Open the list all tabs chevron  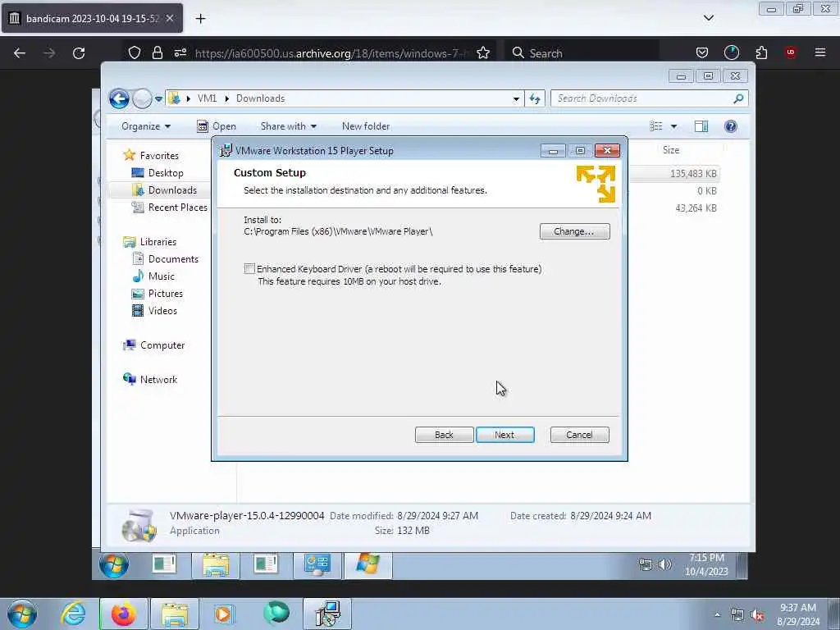(709, 18)
